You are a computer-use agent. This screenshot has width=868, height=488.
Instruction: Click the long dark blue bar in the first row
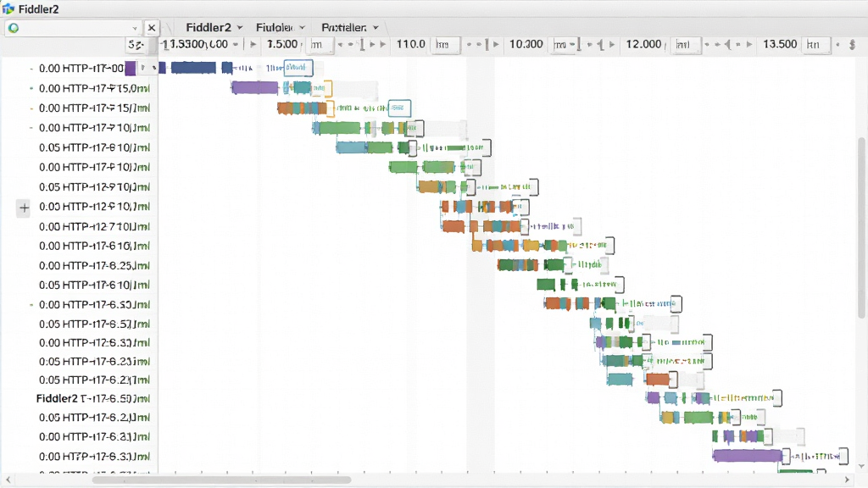(x=193, y=68)
